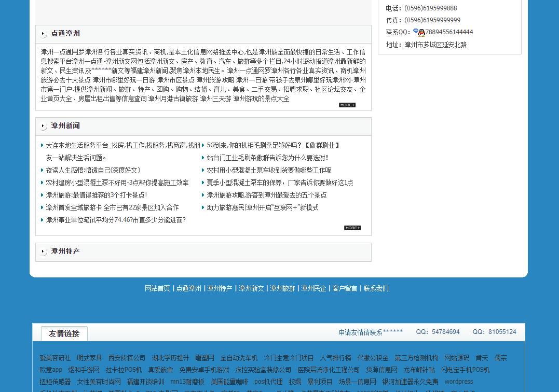This screenshot has width=559, height=392.
Task: Click friend link 第三方检测机构
Action: click(416, 358)
